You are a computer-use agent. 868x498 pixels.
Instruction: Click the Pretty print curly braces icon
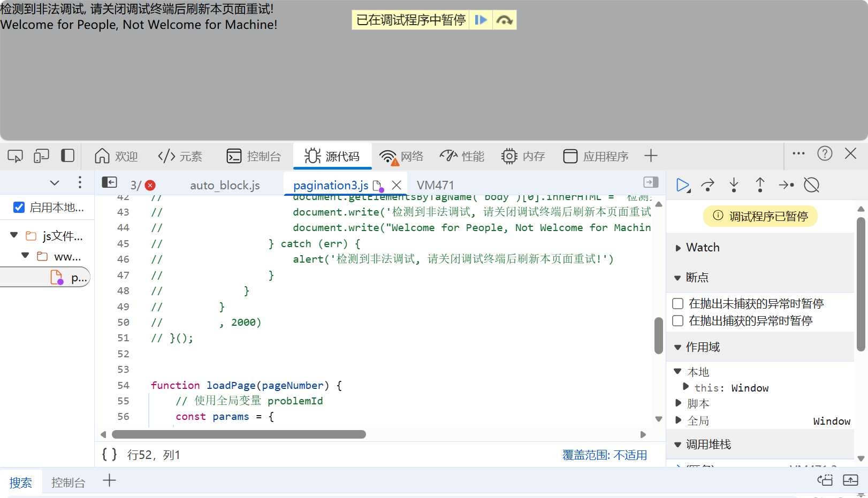coord(109,454)
